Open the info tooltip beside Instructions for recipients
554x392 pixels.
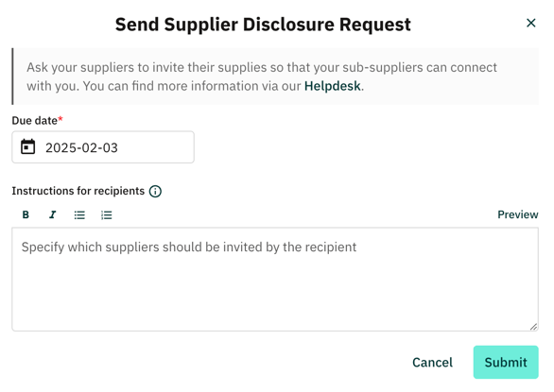coord(155,192)
